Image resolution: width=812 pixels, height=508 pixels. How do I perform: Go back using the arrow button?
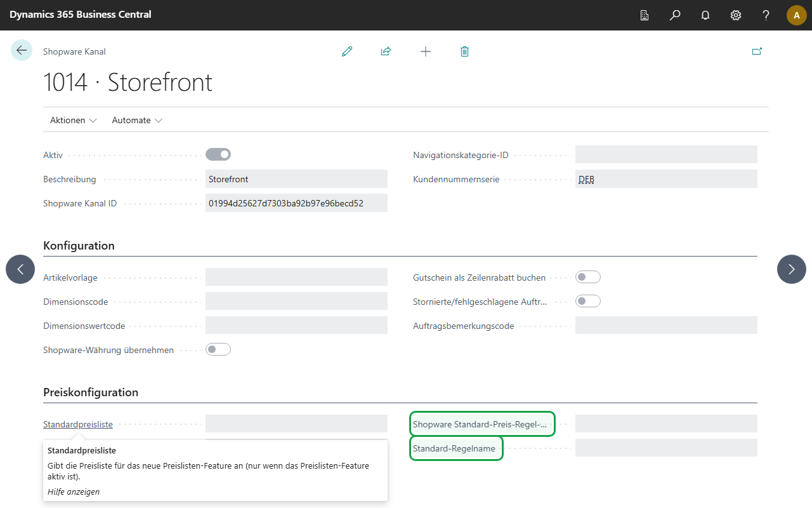coord(22,50)
